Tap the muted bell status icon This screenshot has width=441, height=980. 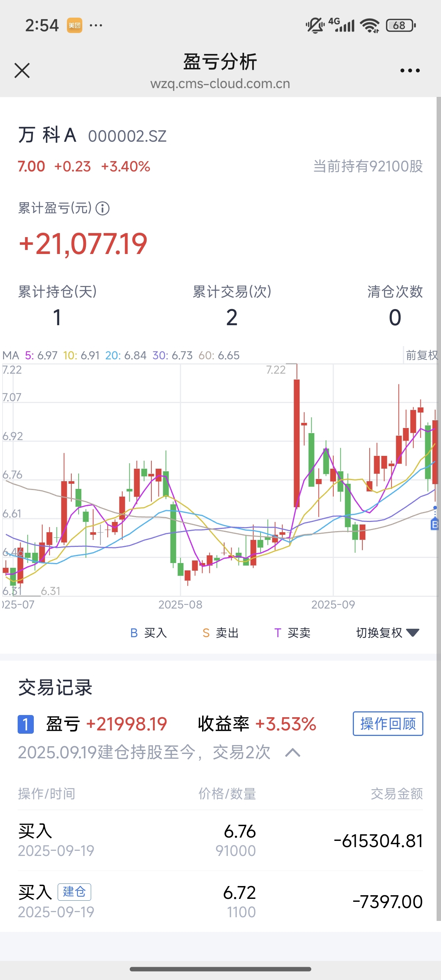[315, 25]
